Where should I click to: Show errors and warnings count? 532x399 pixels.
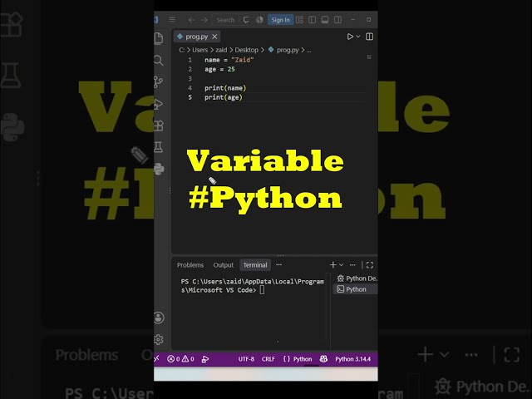(x=180, y=359)
